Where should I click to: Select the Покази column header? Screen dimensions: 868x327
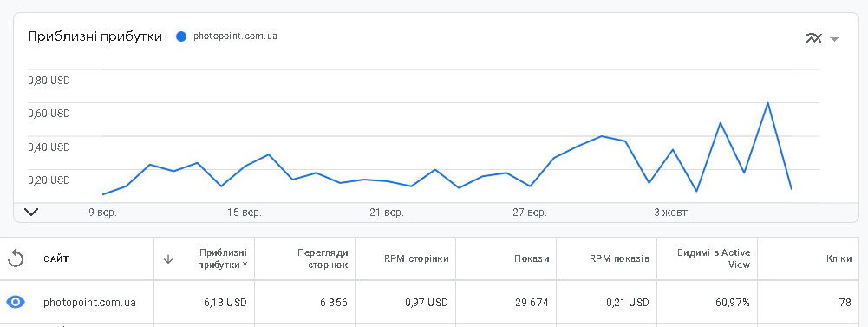[x=532, y=258]
